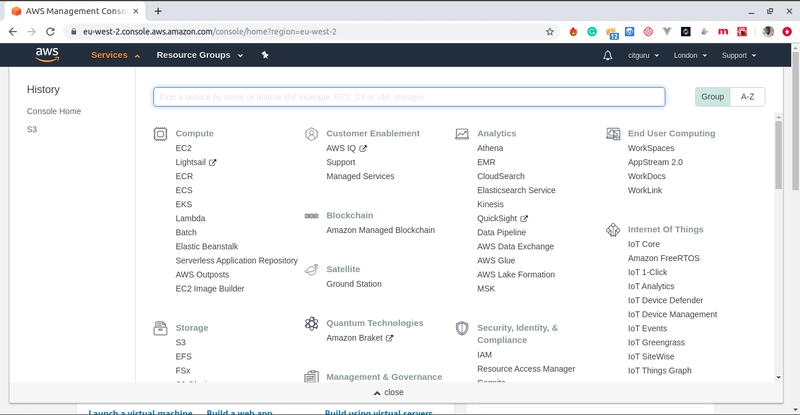The height and width of the screenshot is (415, 800).
Task: Switch to Group view toggle
Action: click(x=712, y=96)
